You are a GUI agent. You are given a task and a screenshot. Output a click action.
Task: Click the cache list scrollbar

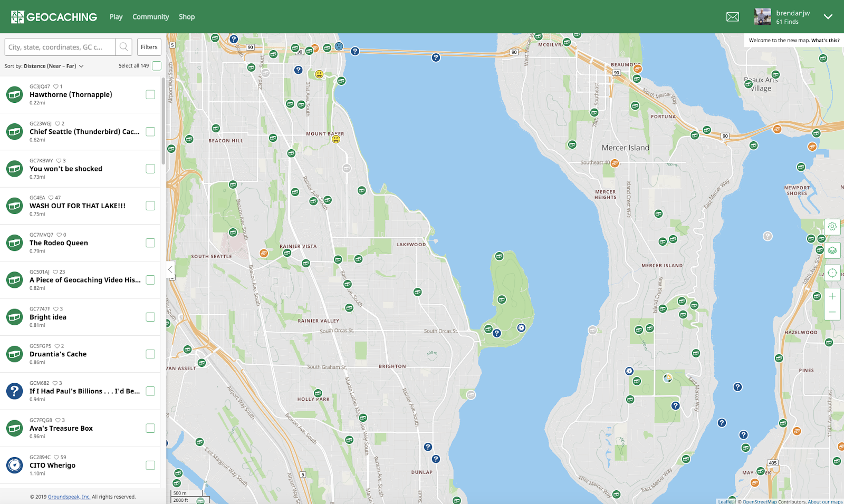164,121
